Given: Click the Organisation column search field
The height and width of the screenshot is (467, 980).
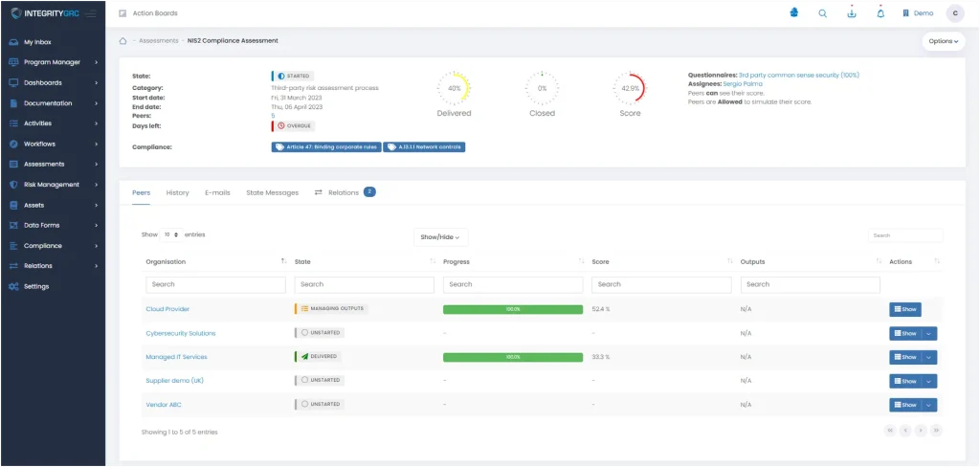Looking at the screenshot, I should (215, 284).
